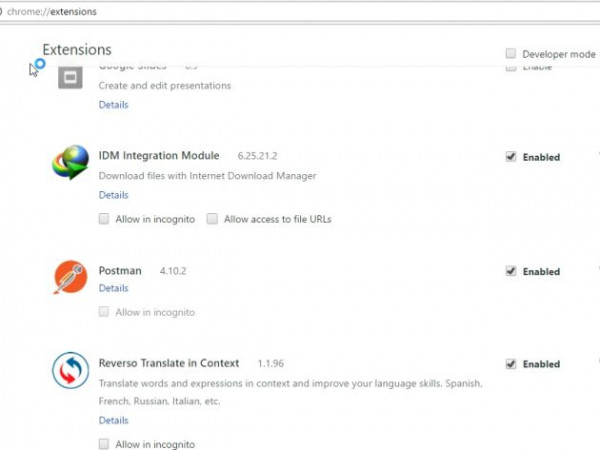Viewport: 600px width, 450px height.
Task: Uncheck Enabled for Postman
Action: coord(510,271)
